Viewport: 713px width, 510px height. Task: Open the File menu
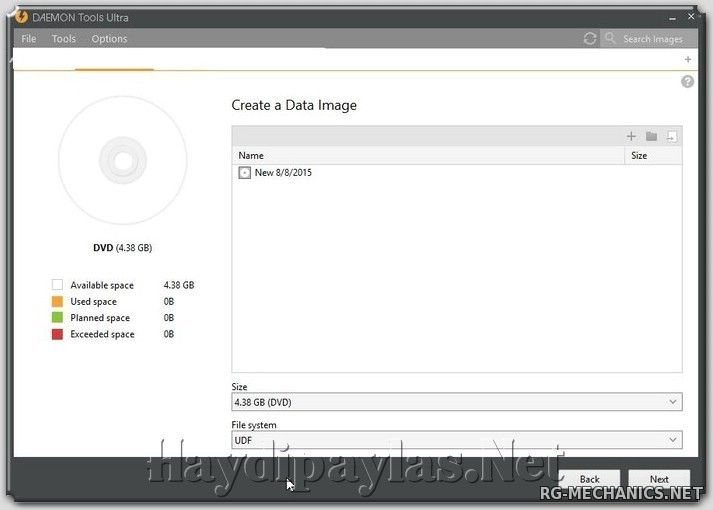point(29,39)
